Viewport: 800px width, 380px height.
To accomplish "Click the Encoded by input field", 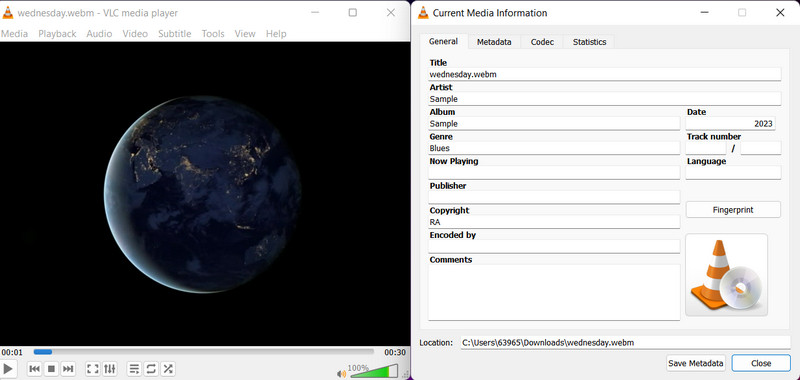I will [x=554, y=246].
